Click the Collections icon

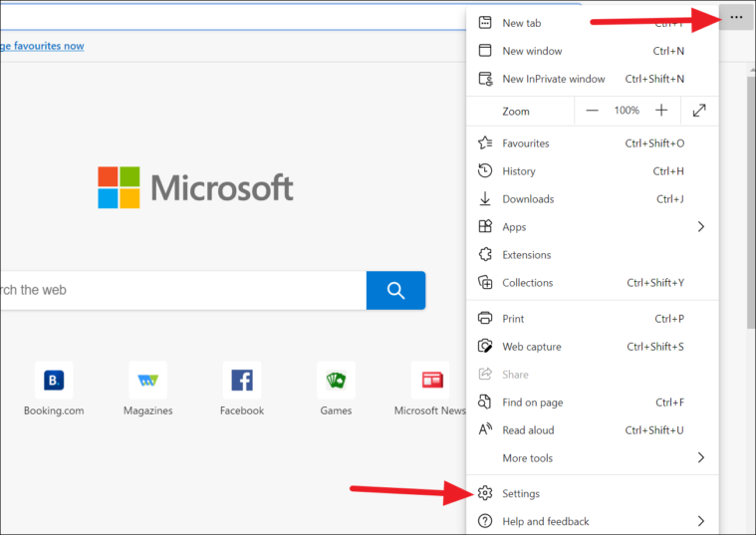coord(485,282)
